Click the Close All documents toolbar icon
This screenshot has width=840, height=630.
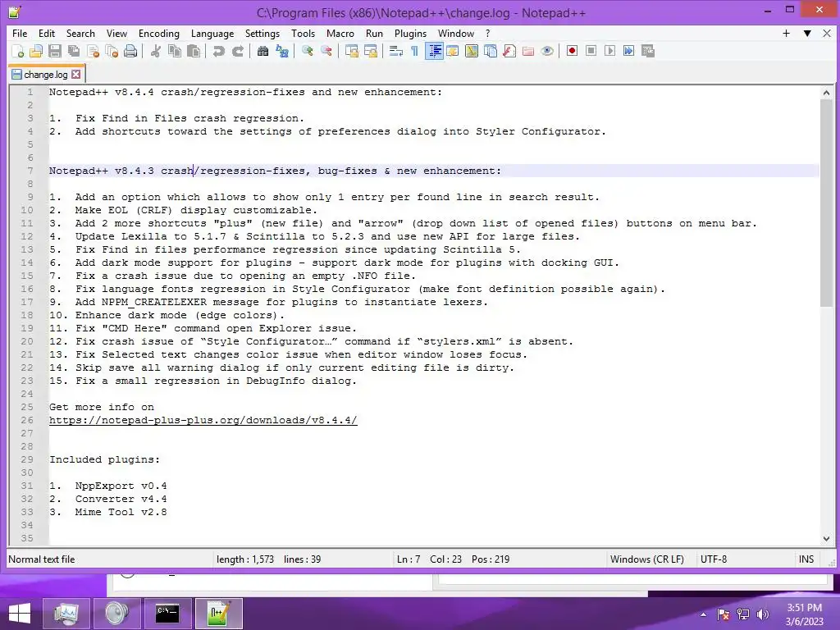(112, 51)
